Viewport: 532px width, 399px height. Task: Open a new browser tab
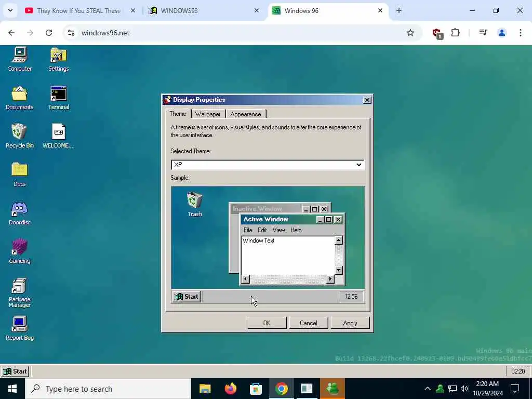coord(398,10)
